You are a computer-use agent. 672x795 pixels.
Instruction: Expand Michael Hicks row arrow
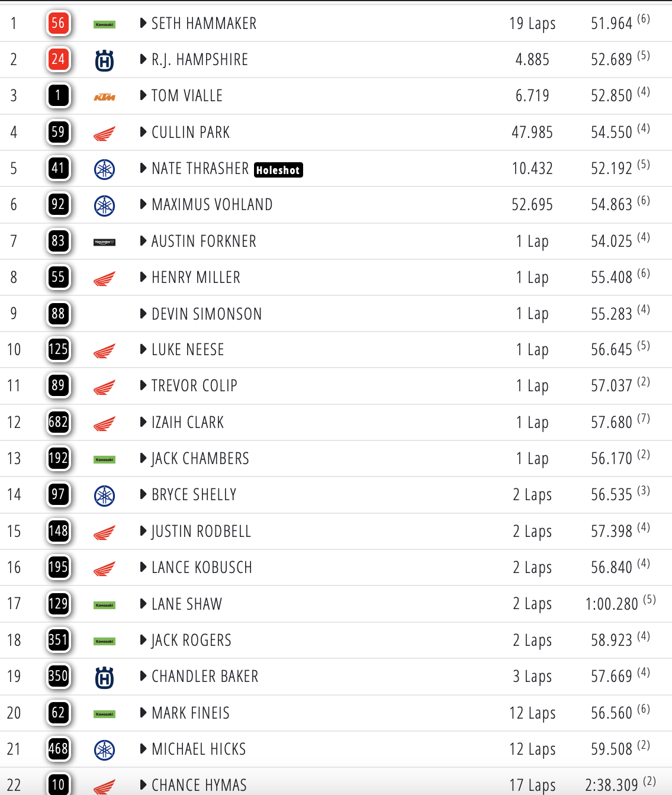pyautogui.click(x=143, y=749)
